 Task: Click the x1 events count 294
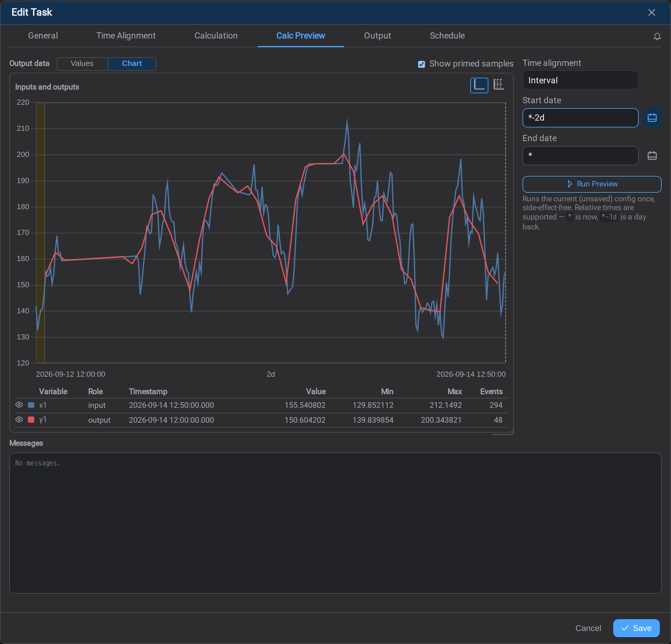496,405
